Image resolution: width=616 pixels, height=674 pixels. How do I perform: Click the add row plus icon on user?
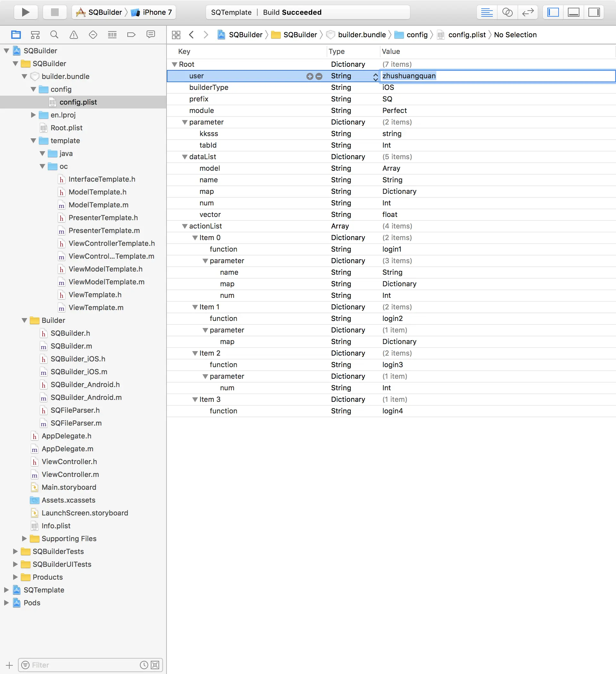[310, 76]
